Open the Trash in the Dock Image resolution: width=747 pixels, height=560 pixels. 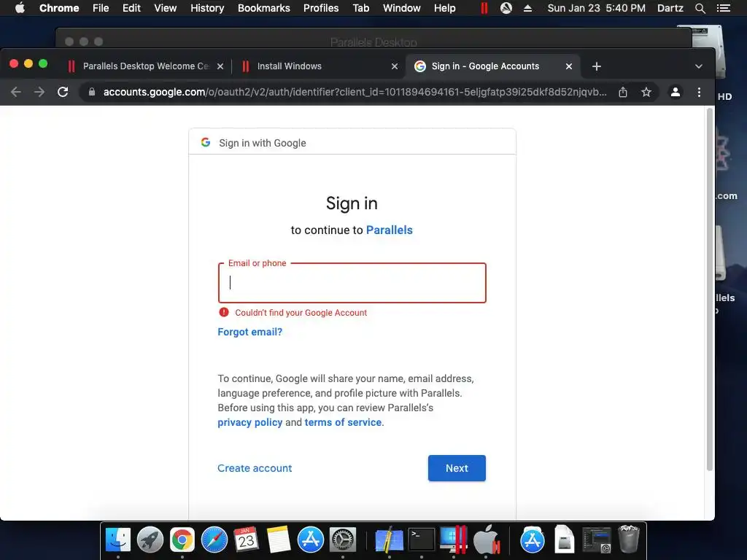628,540
